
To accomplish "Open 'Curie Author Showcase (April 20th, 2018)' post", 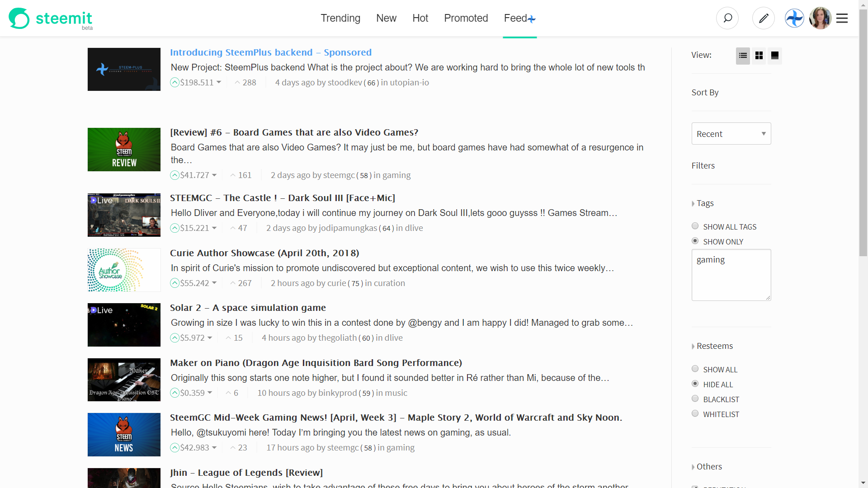I will pos(264,253).
